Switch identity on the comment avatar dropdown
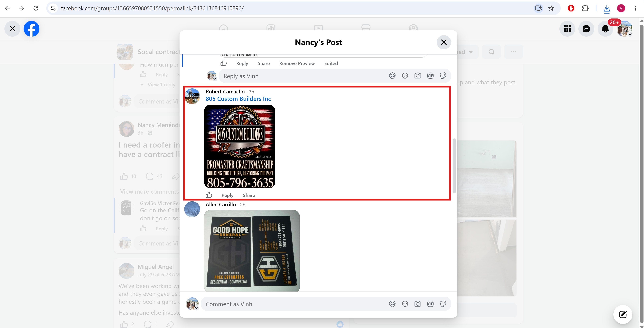Screen dimensions: 644x328 click(x=197, y=308)
